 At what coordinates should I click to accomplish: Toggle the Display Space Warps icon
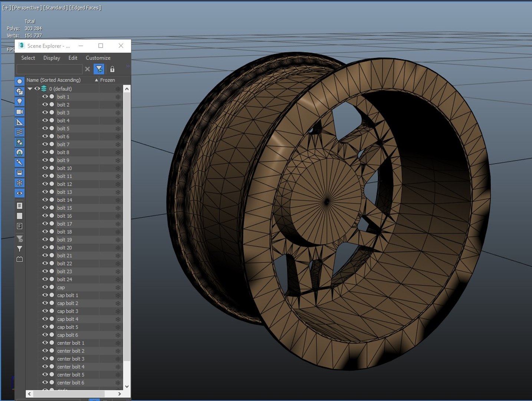click(20, 132)
